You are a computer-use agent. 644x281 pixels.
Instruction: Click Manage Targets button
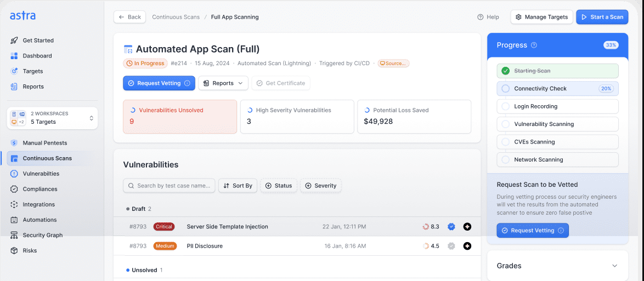542,17
